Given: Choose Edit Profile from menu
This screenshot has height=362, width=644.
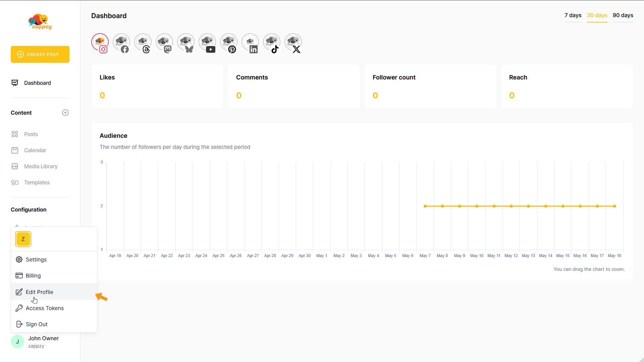Looking at the screenshot, I should pos(40,292).
